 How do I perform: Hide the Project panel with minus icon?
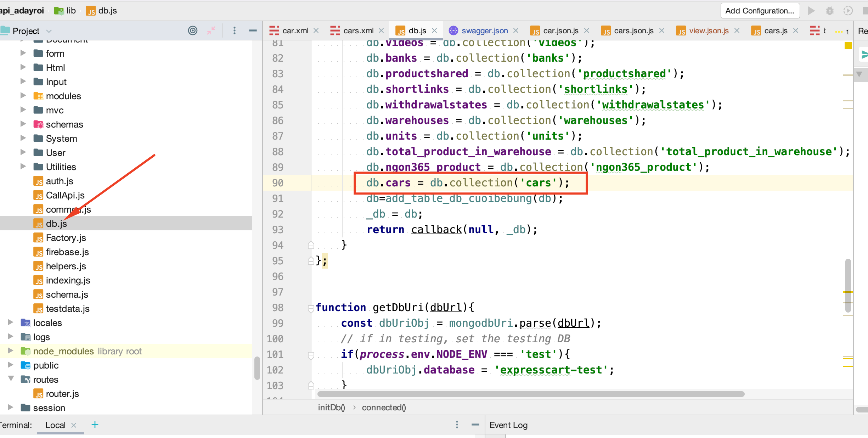(253, 31)
